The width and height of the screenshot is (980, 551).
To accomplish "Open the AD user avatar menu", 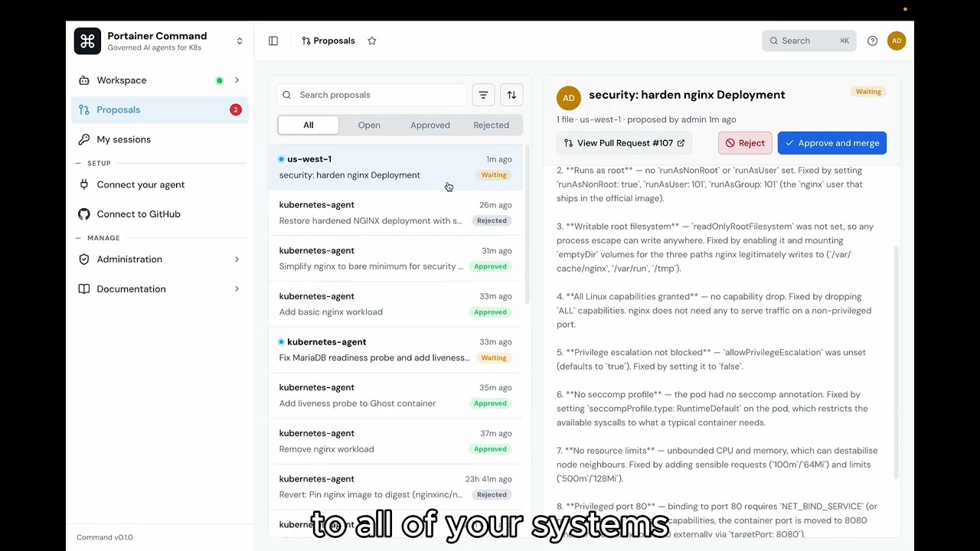I will (x=897, y=41).
